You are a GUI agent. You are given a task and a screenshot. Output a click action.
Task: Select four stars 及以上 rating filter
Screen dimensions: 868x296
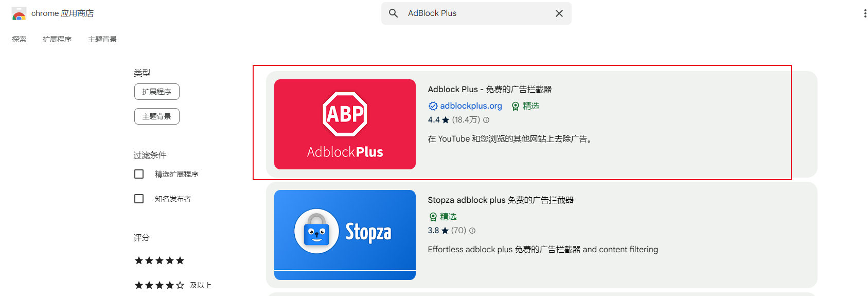pyautogui.click(x=173, y=285)
